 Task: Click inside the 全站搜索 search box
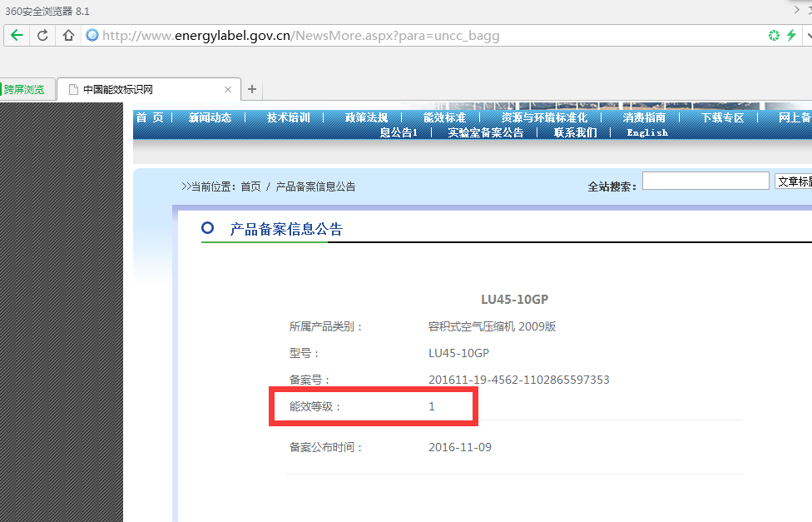tap(706, 180)
